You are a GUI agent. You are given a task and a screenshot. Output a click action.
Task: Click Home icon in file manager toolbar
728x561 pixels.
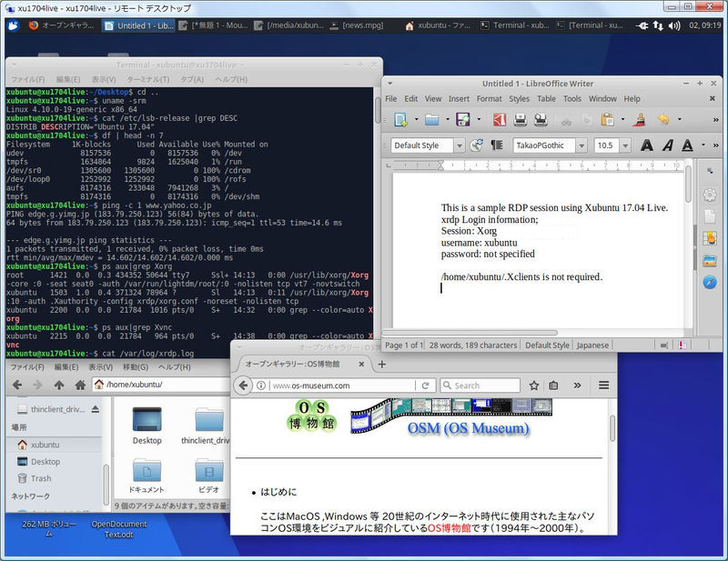(x=80, y=385)
